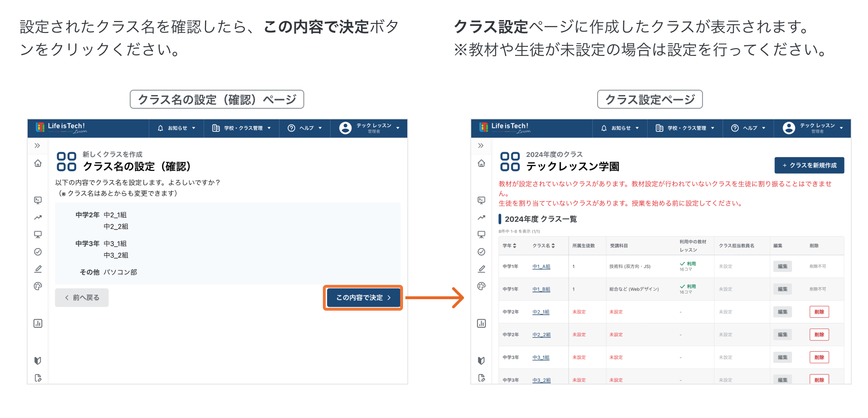The image size is (868, 418).
Task: Click trend line icon in left screenshot sidebar
Action: point(38,218)
